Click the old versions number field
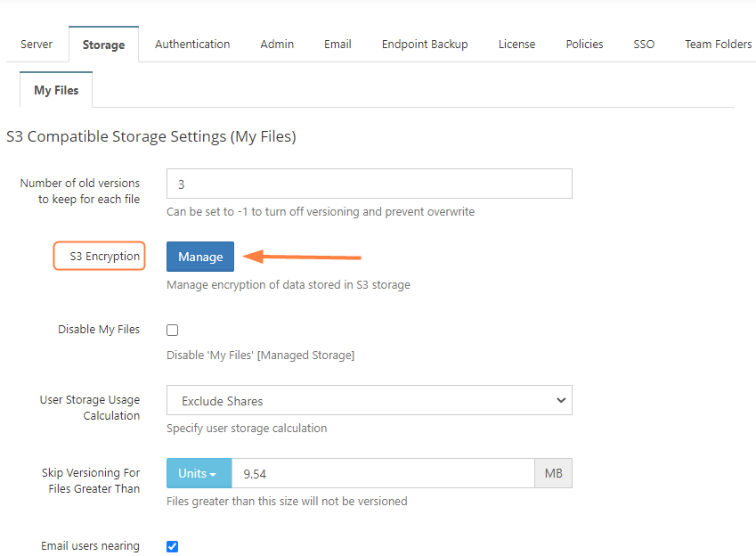This screenshot has height=556, width=756. pyautogui.click(x=370, y=184)
